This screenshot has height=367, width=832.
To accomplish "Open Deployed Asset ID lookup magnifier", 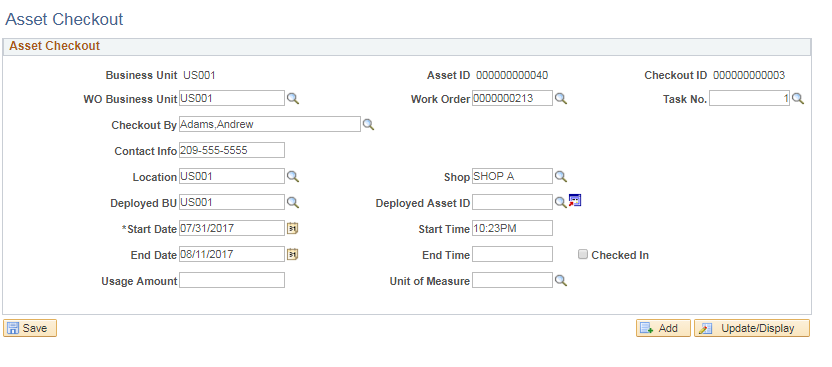I will (561, 203).
